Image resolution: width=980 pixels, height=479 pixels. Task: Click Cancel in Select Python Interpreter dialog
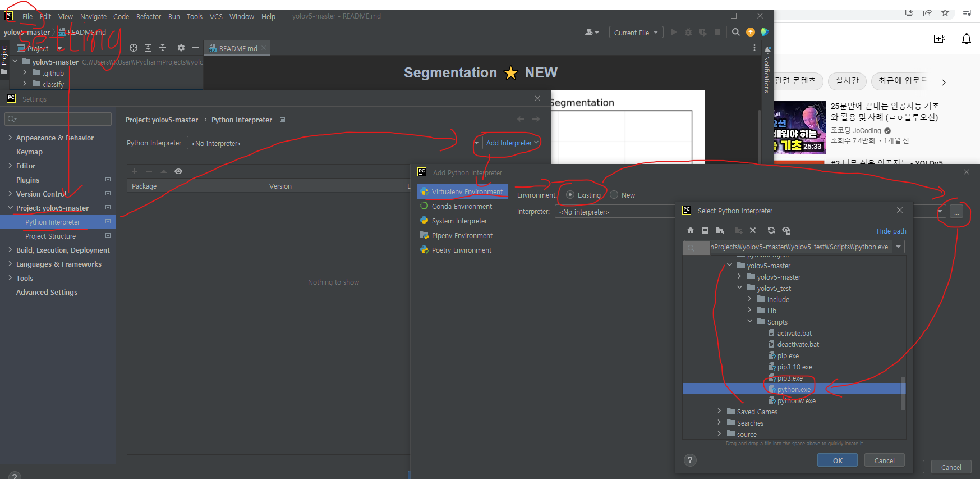click(x=885, y=460)
